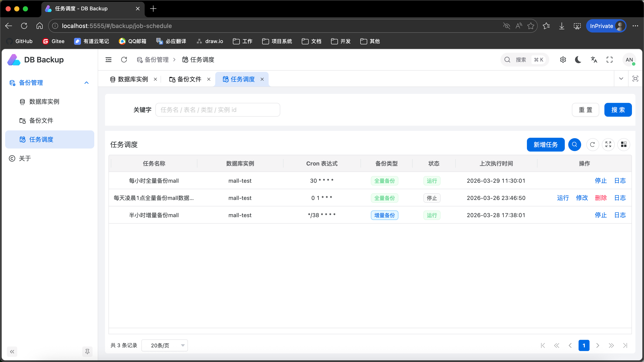Toggle table search panel round icon

[x=574, y=144]
